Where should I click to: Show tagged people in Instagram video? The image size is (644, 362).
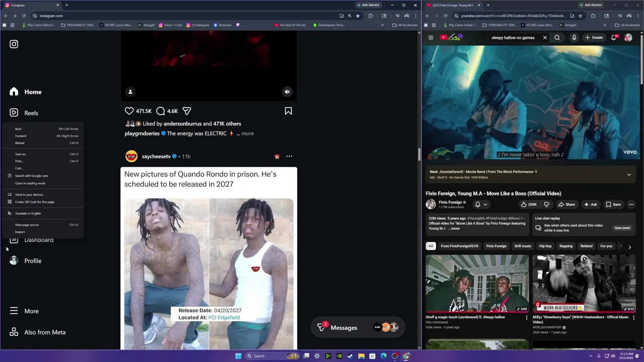click(x=130, y=92)
